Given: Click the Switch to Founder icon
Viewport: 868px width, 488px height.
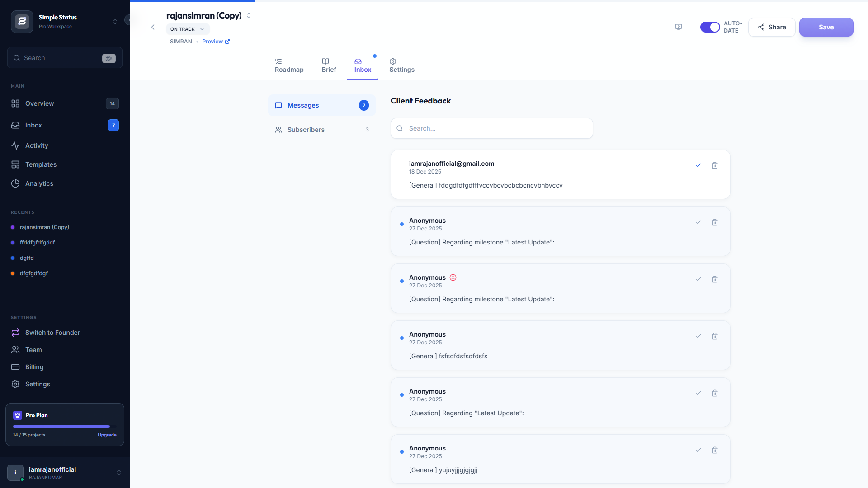Looking at the screenshot, I should pos(15,333).
